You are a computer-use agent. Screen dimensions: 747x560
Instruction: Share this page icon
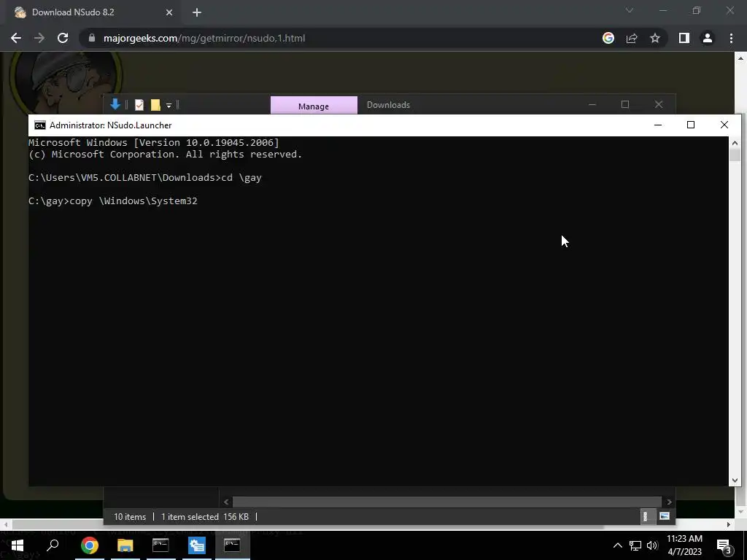[632, 38]
